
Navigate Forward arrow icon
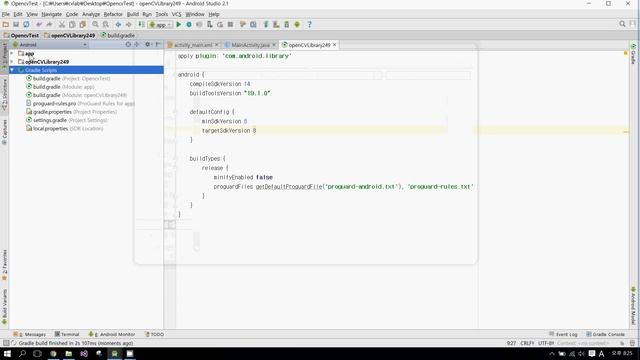[128, 24]
